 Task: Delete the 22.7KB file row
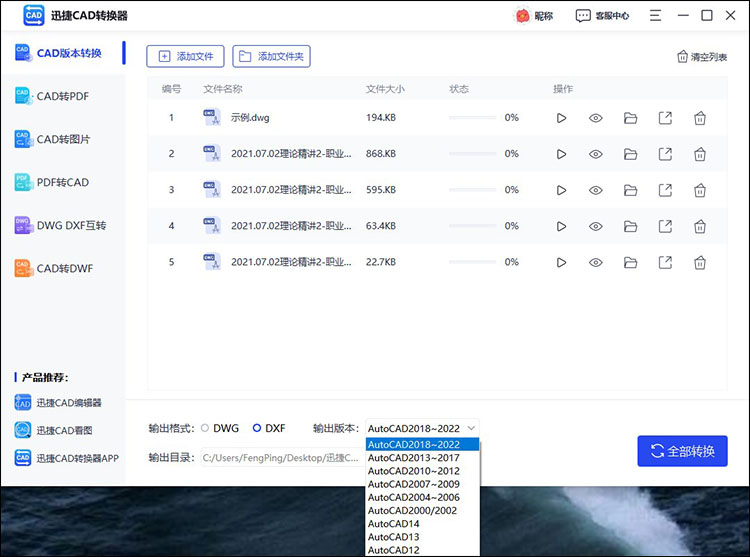click(x=700, y=262)
